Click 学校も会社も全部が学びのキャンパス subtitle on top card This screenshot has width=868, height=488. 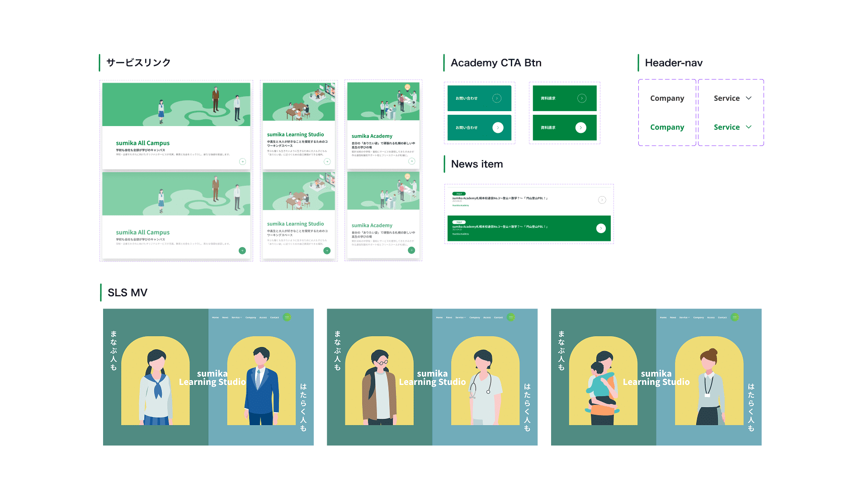[141, 150]
